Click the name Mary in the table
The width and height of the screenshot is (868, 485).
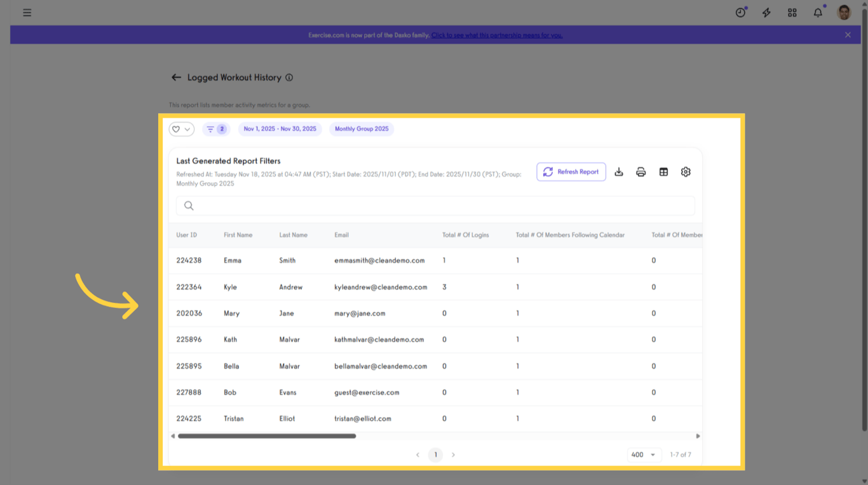click(232, 314)
